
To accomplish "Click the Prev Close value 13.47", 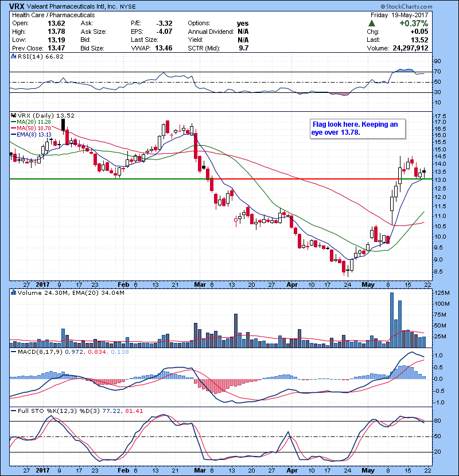I will coord(56,48).
